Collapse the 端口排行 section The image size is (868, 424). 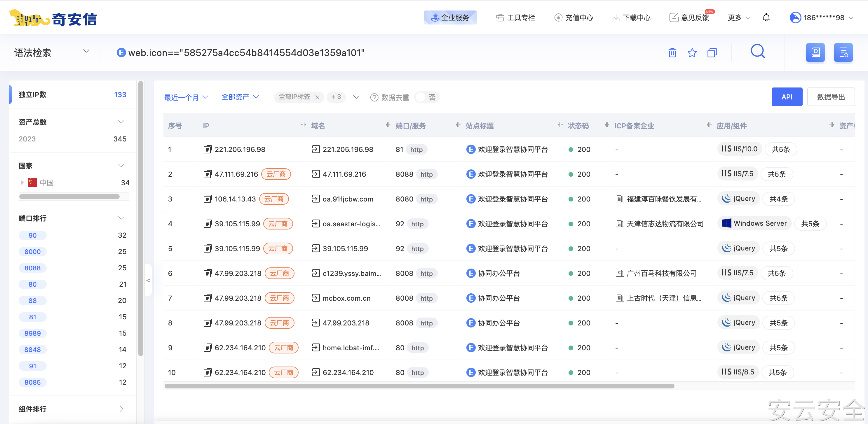pyautogui.click(x=121, y=218)
